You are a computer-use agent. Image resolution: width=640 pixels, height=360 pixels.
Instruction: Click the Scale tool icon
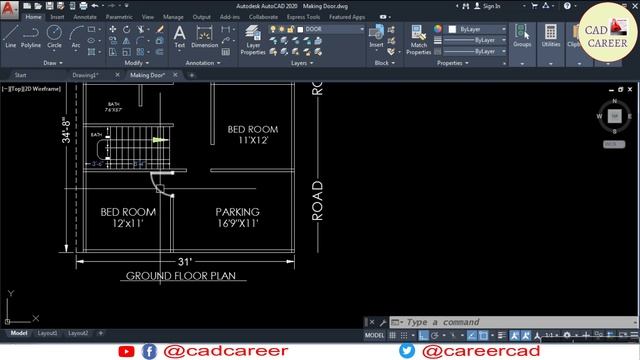(127, 52)
